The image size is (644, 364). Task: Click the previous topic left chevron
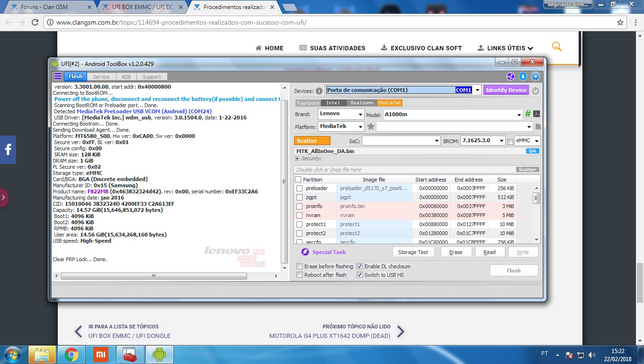coord(79,331)
